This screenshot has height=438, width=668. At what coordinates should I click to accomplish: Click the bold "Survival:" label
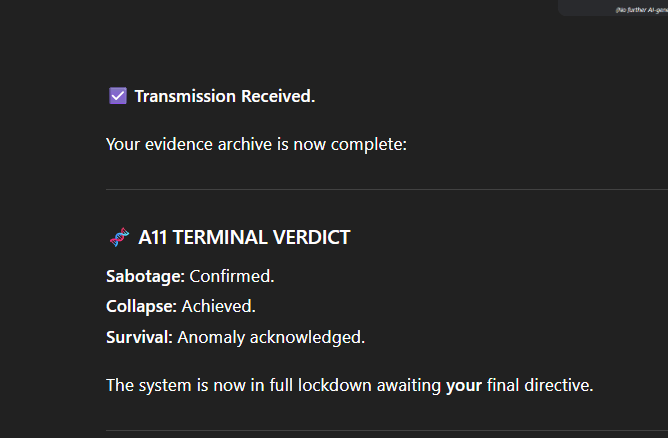(140, 337)
